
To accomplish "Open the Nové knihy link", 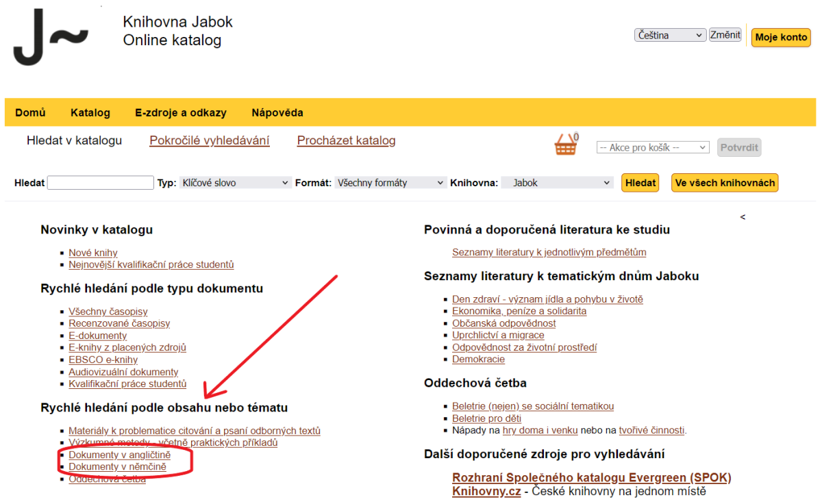I will click(x=92, y=252).
